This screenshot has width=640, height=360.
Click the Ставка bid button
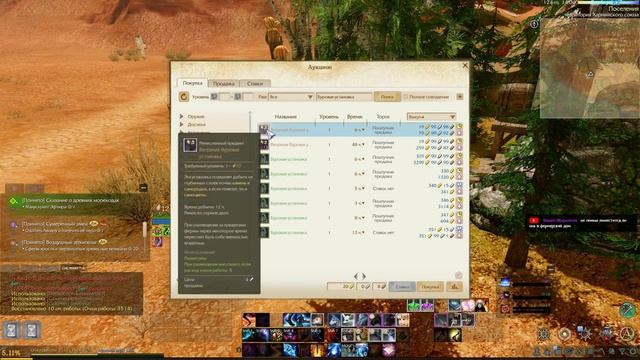[x=402, y=287]
